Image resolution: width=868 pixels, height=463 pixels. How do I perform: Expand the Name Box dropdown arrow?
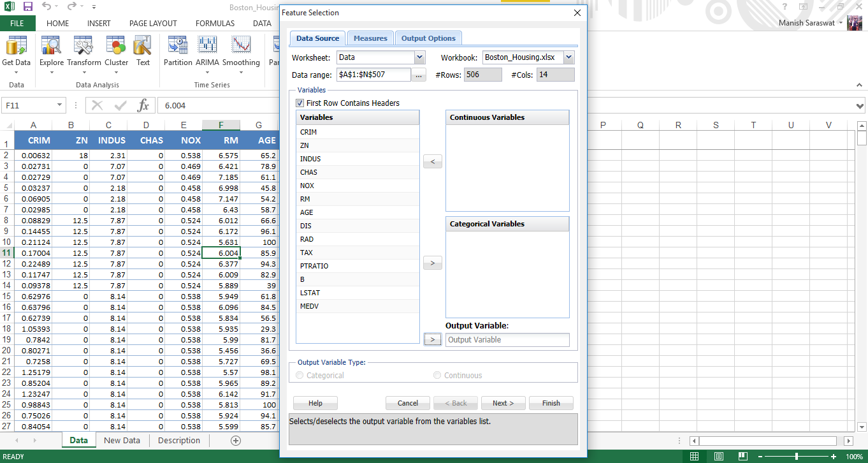[60, 105]
